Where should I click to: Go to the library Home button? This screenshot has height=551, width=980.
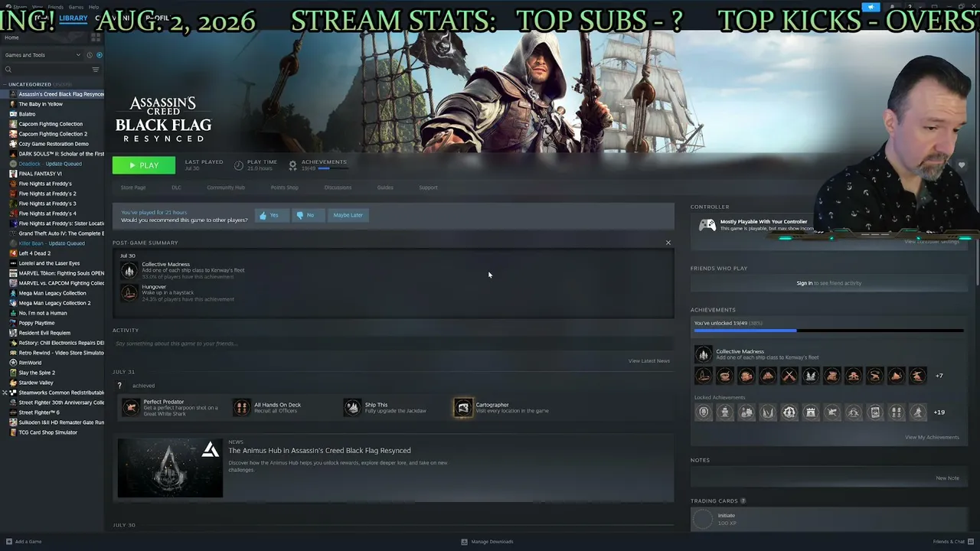tap(11, 37)
